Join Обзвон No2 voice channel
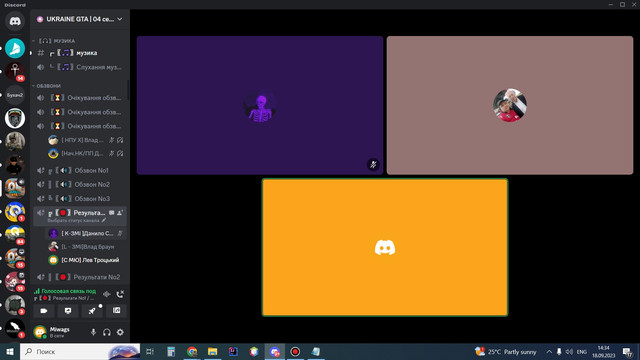The width and height of the screenshot is (640, 360). (x=80, y=184)
